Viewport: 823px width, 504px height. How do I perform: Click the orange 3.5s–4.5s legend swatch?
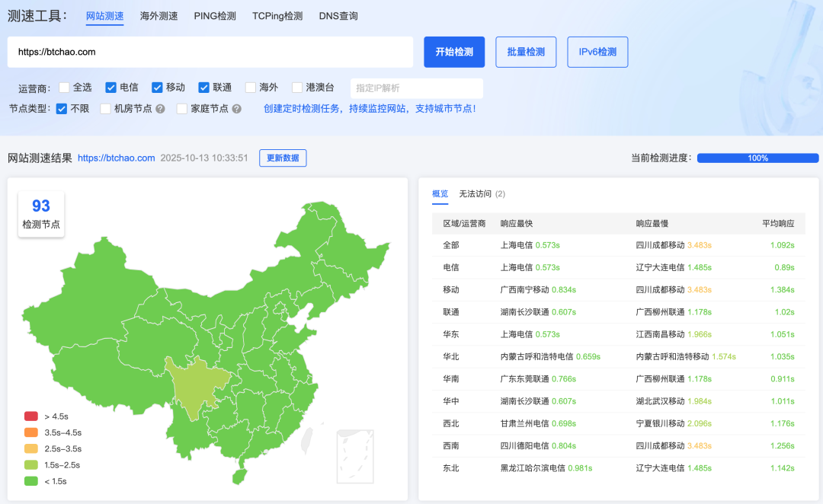click(x=31, y=432)
